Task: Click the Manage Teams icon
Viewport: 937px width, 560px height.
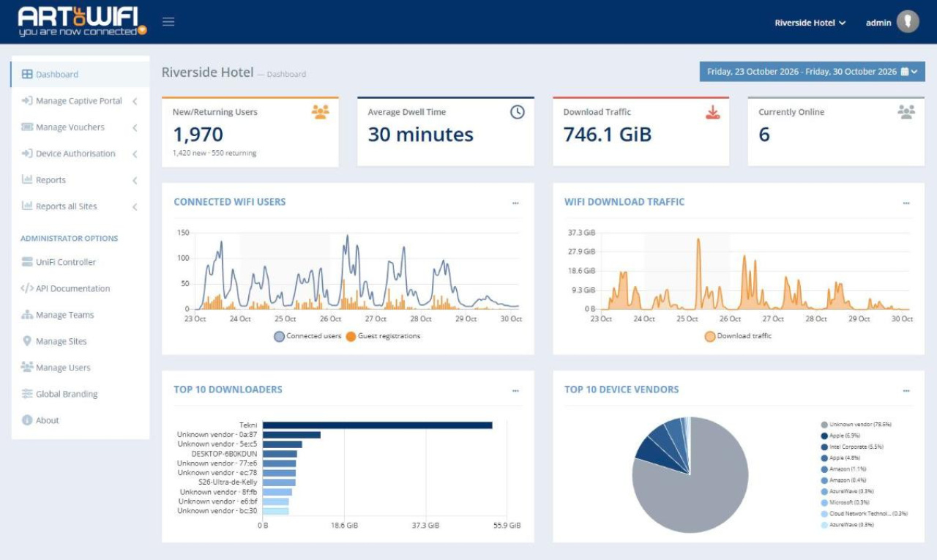Action: tap(27, 315)
